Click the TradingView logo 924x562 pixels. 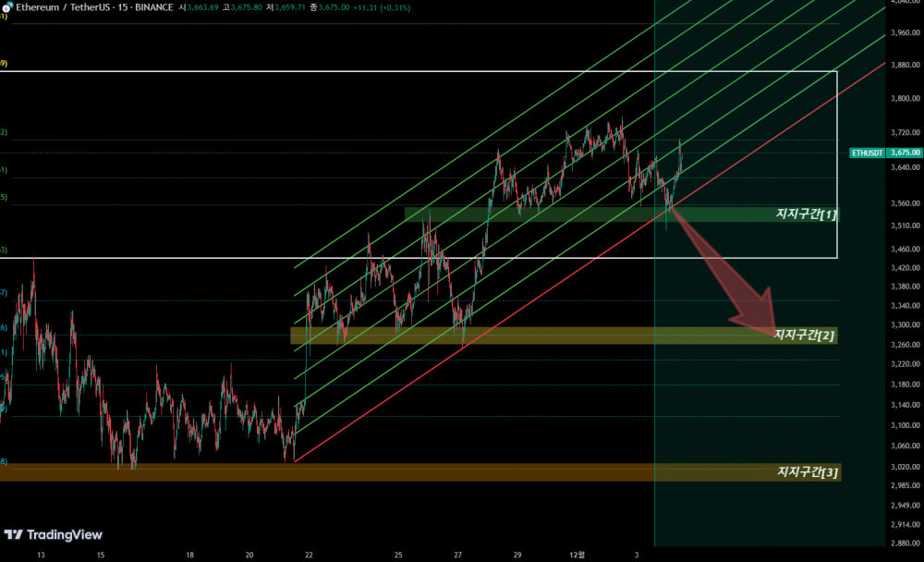click(54, 534)
